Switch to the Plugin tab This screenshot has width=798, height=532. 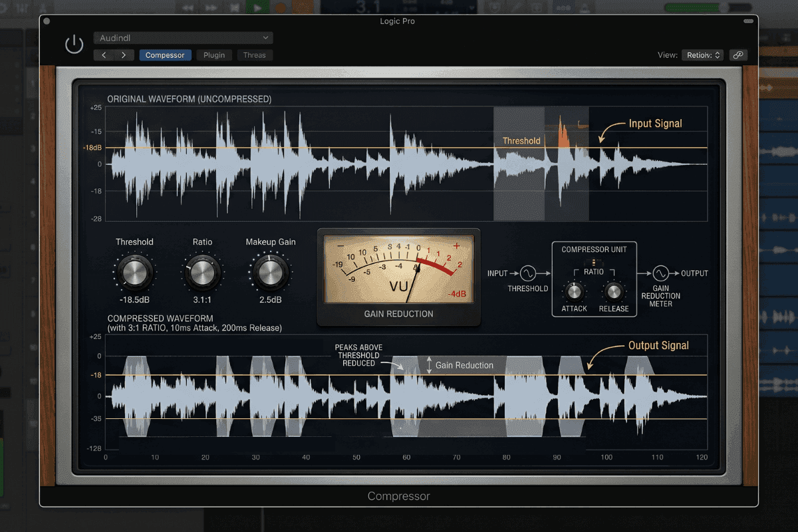click(x=214, y=55)
